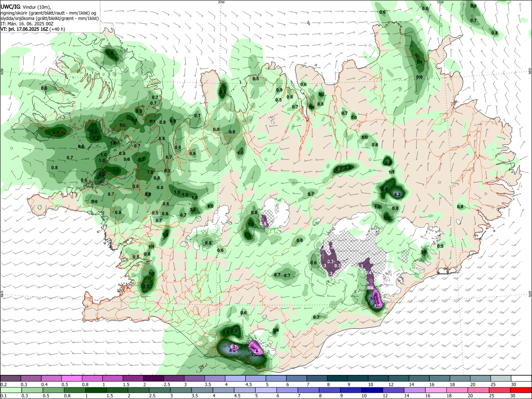Click the line starting 'rigning/skúrir'
The image size is (532, 399).
click(x=48, y=12)
